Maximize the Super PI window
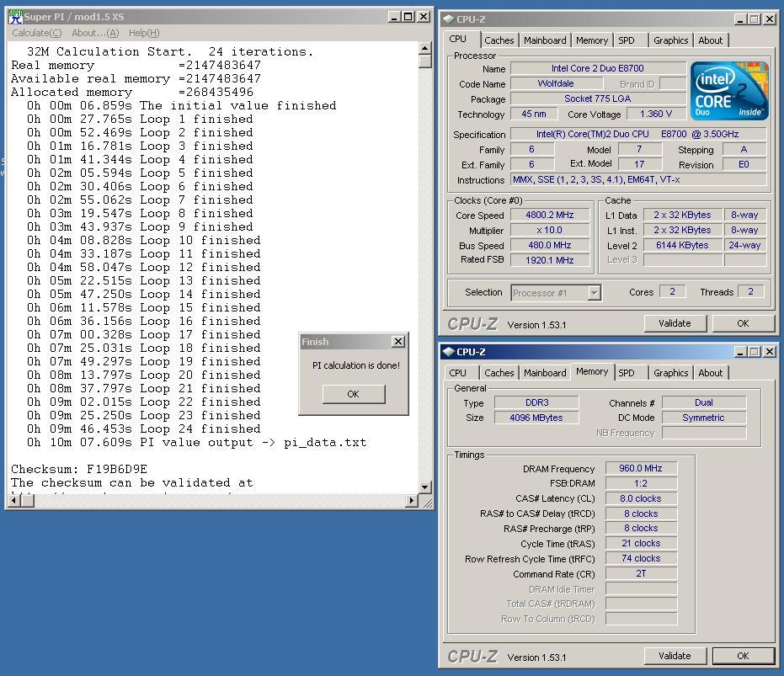This screenshot has height=676, width=784. tap(408, 17)
